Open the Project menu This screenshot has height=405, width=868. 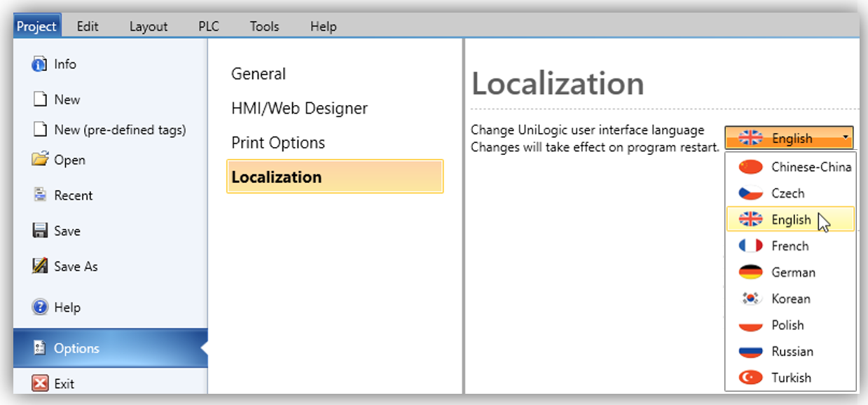(x=36, y=27)
